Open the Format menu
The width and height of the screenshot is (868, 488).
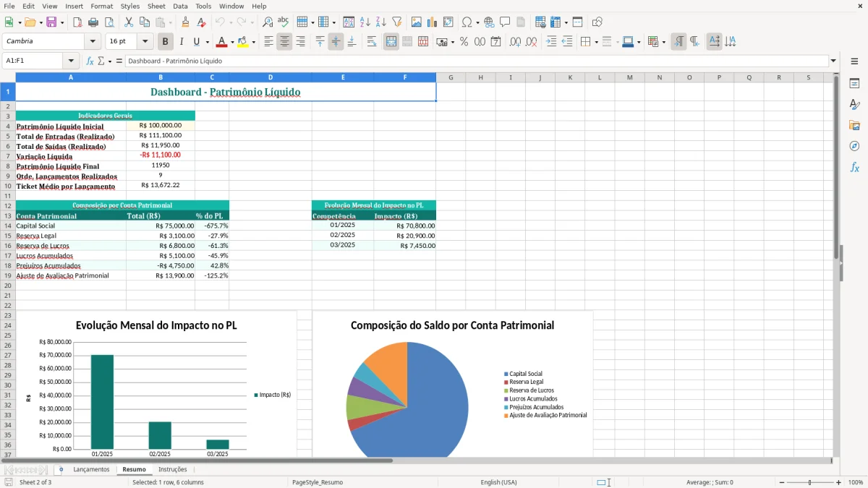tap(101, 6)
